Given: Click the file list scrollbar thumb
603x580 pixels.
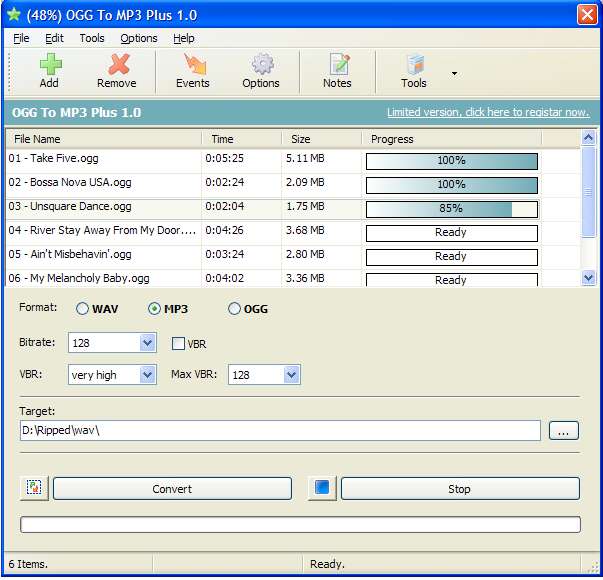Looking at the screenshot, I should [588, 192].
